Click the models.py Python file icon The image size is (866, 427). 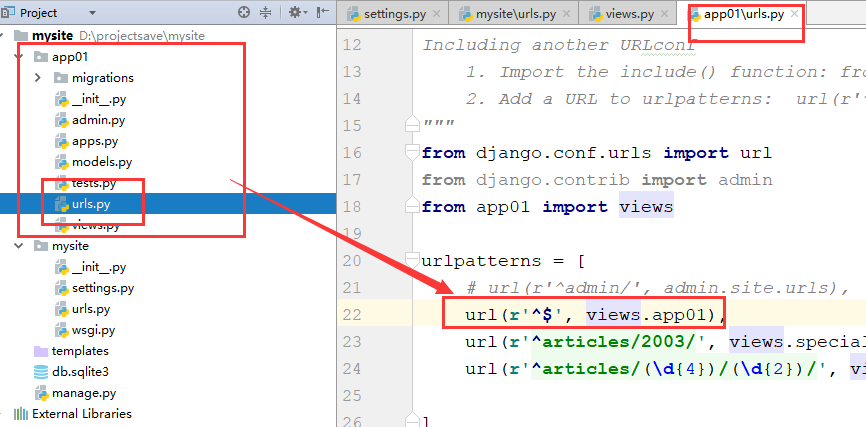[x=61, y=162]
